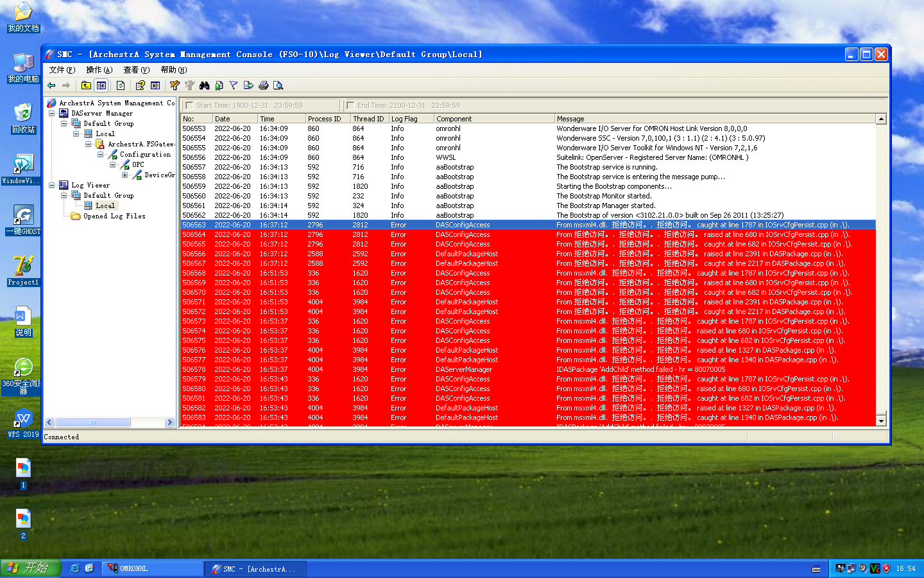Enable the End Time filter checkbox

click(x=350, y=105)
